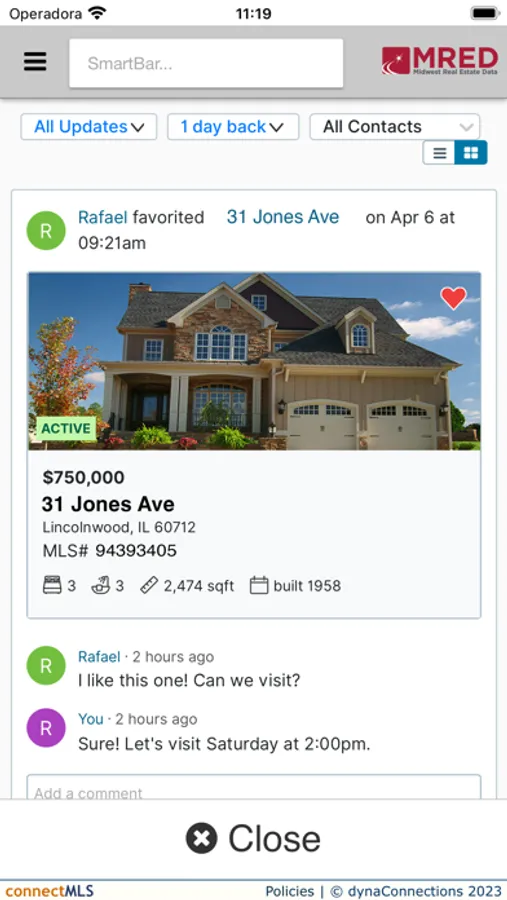Viewport: 507px width, 900px height.
Task: Open the hamburger menu
Action: pos(35,62)
